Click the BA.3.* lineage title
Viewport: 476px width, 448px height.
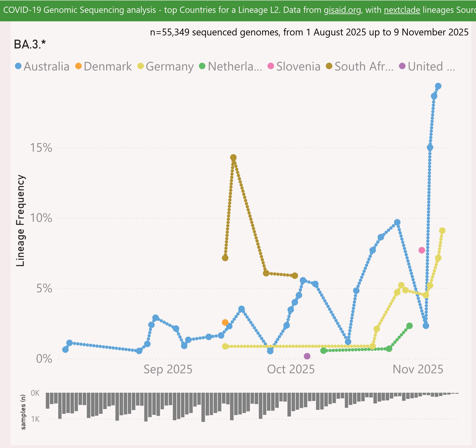tap(30, 44)
